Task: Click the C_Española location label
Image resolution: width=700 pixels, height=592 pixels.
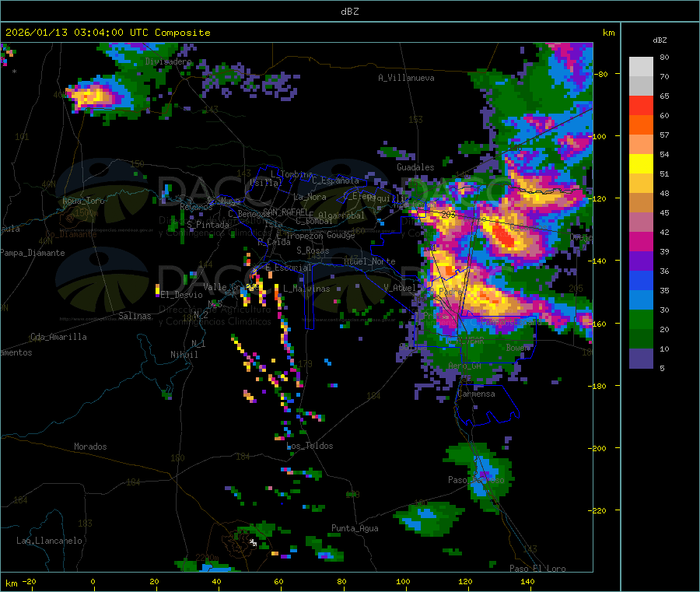Action: click(x=334, y=180)
